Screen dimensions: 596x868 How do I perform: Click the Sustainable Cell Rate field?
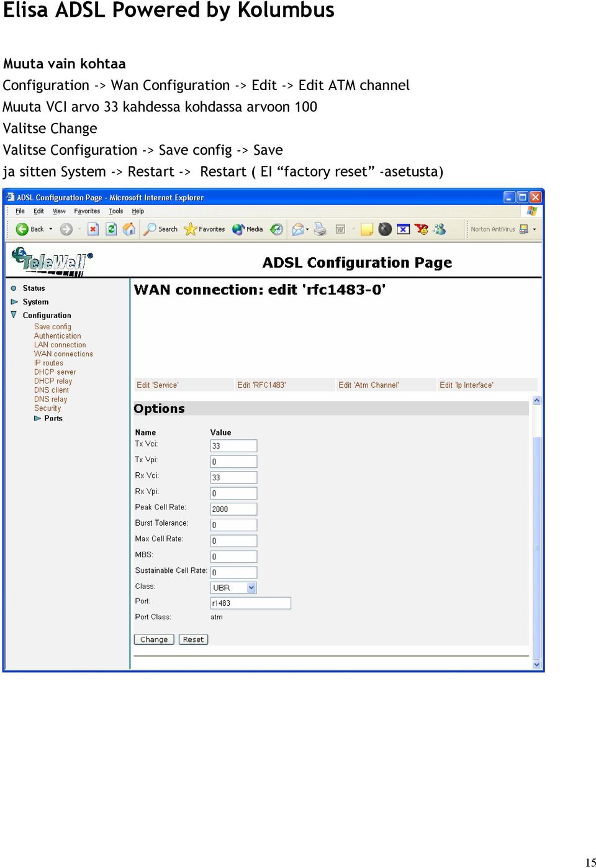point(233,572)
